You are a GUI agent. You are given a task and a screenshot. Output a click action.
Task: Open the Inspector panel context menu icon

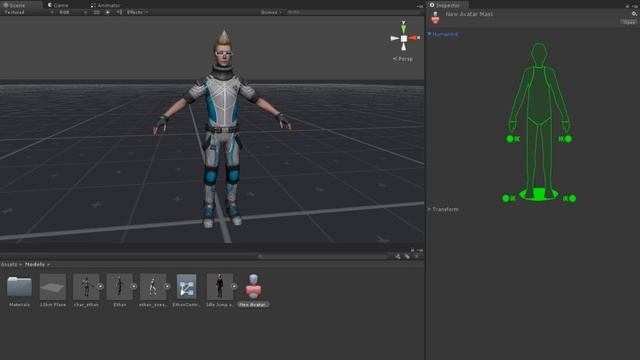coord(634,6)
